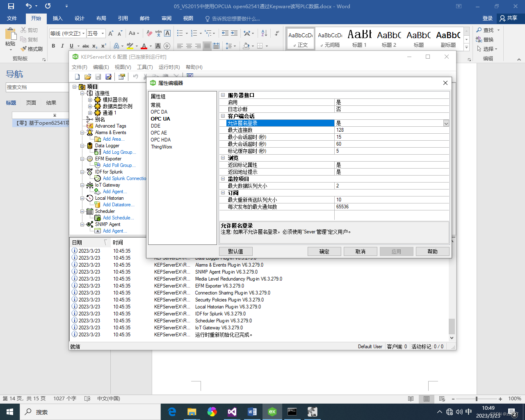This screenshot has height=420, width=525.
Task: Click the event log vertical scrollbar thumb
Action: click(x=452, y=326)
